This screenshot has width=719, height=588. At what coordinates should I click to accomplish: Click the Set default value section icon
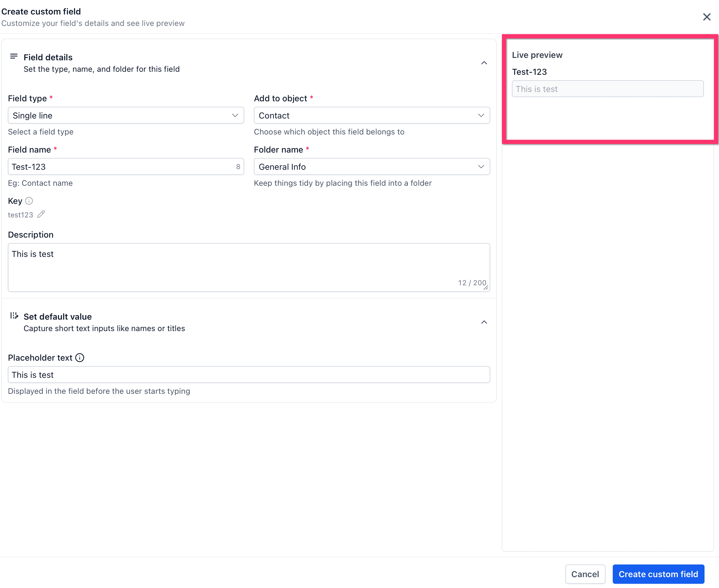pyautogui.click(x=14, y=316)
